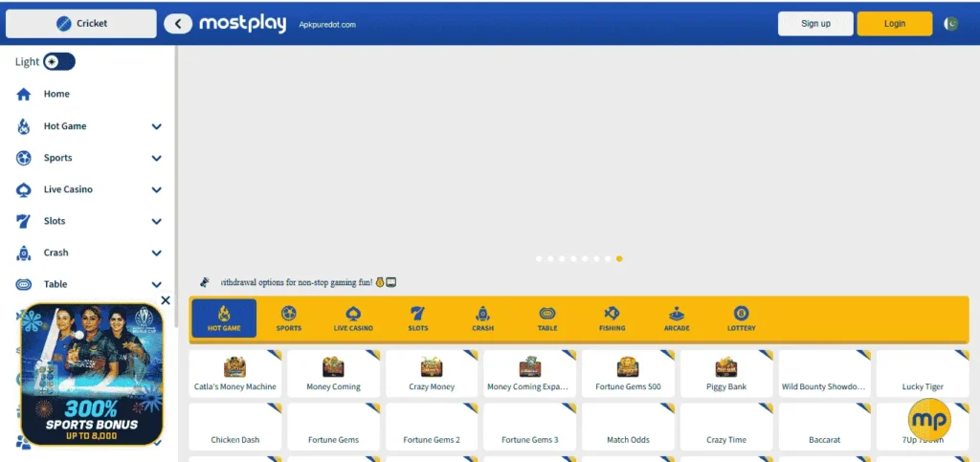
Task: Click the Home icon in sidebar
Action: point(24,95)
